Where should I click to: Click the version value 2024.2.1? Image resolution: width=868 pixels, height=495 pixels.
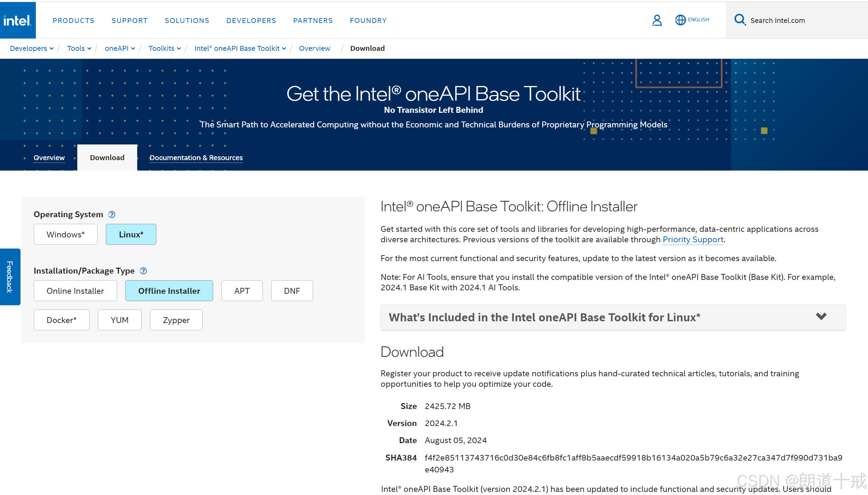point(441,423)
